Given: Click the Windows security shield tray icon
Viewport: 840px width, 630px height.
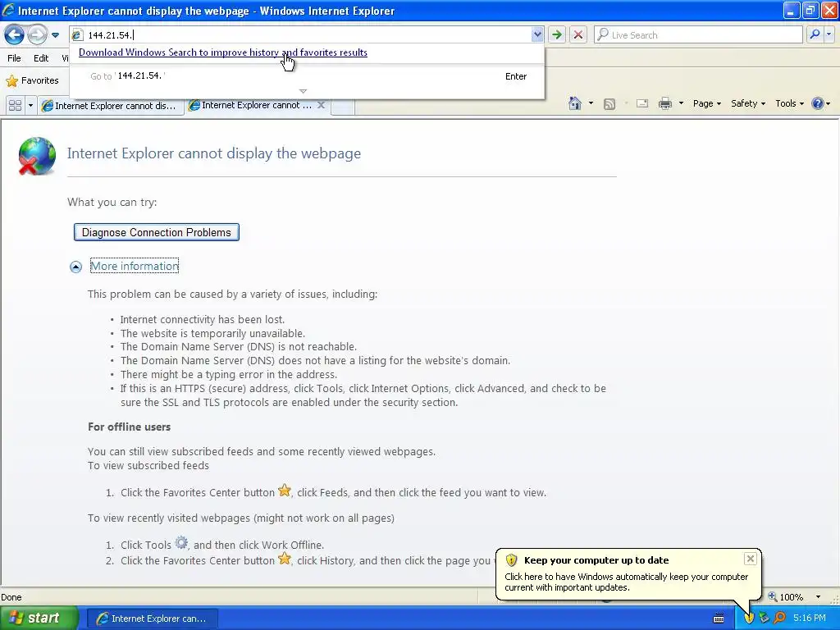Looking at the screenshot, I should pyautogui.click(x=749, y=619).
